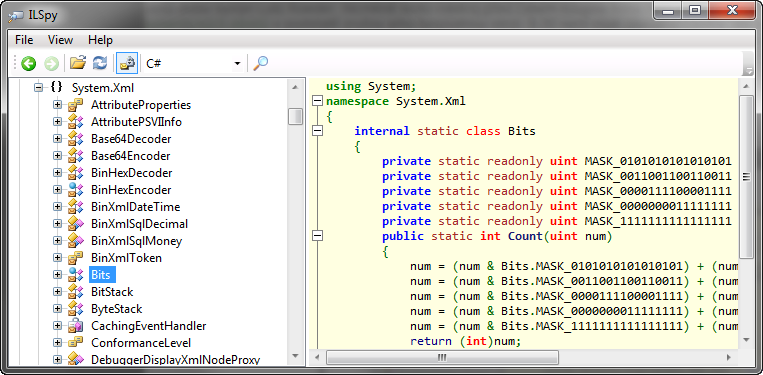This screenshot has height=375, width=763.
Task: Open the Help menu
Action: pyautogui.click(x=100, y=40)
